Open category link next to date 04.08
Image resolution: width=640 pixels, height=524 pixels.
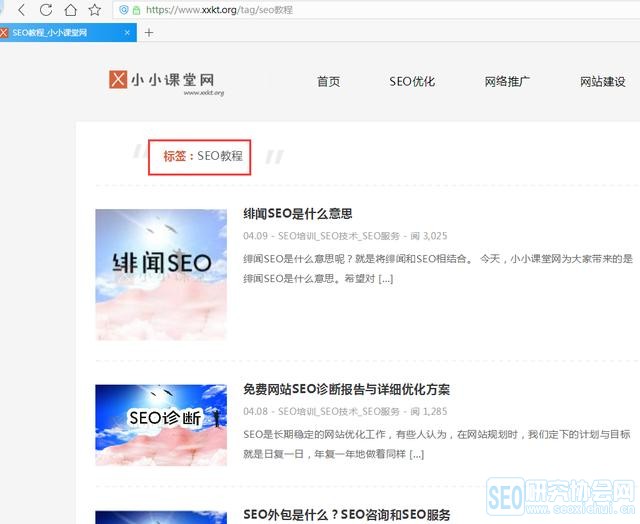pyautogui.click(x=338, y=411)
